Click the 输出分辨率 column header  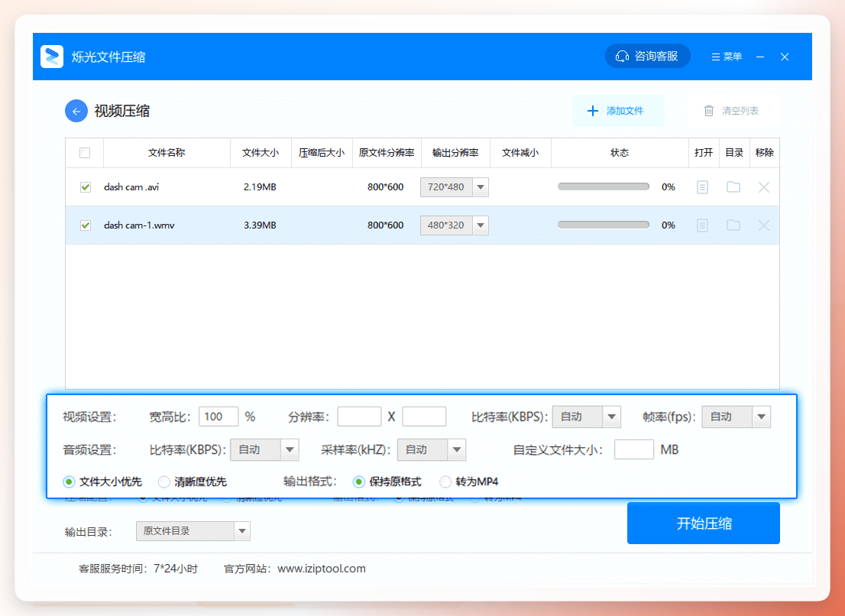[455, 153]
